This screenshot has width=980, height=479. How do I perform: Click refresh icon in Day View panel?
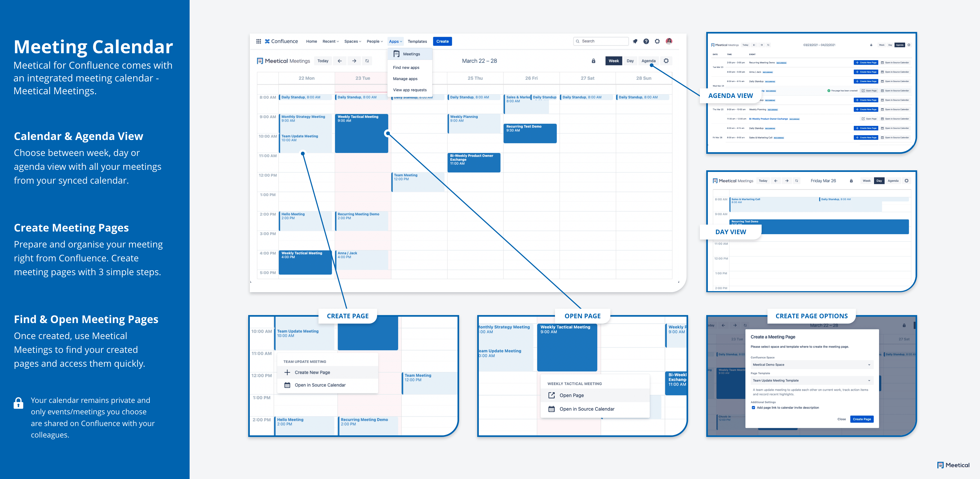[797, 181]
